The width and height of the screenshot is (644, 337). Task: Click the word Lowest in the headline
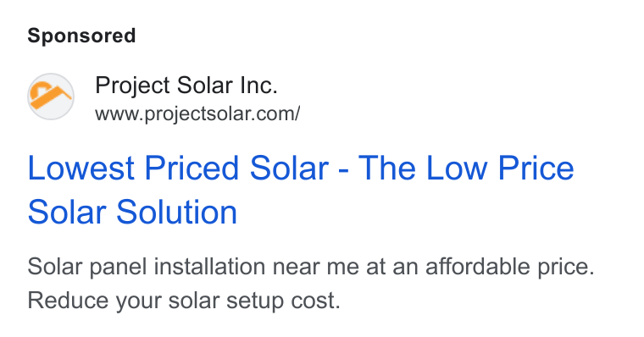(x=80, y=168)
